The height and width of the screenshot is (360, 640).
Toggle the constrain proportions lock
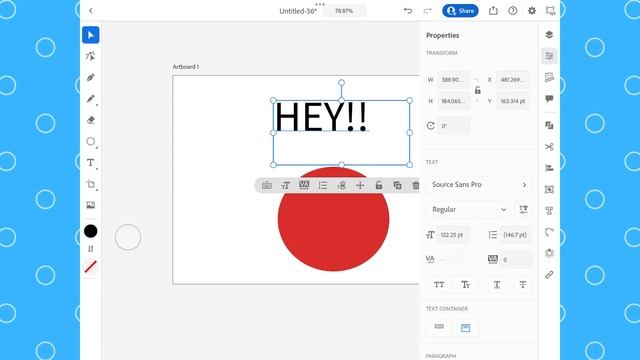point(478,90)
